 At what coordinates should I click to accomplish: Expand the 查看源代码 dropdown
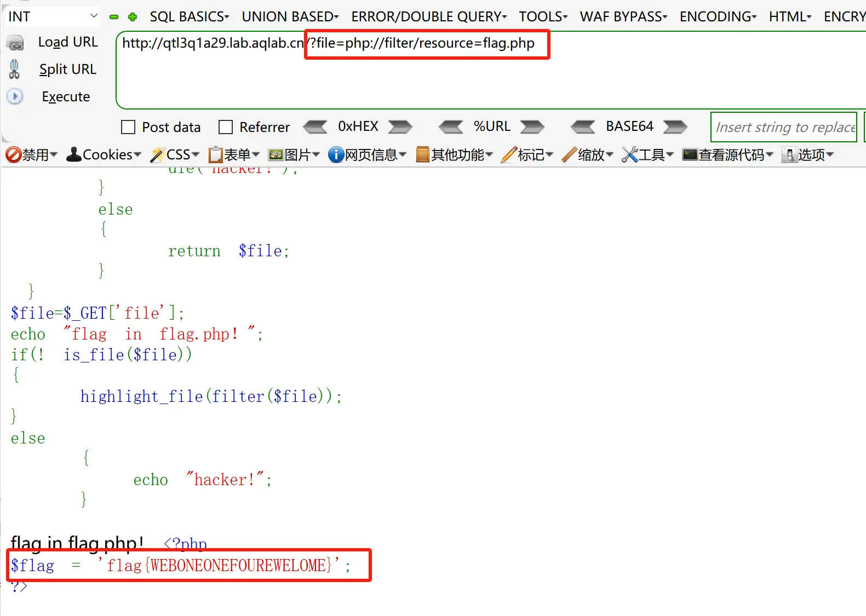pos(728,155)
